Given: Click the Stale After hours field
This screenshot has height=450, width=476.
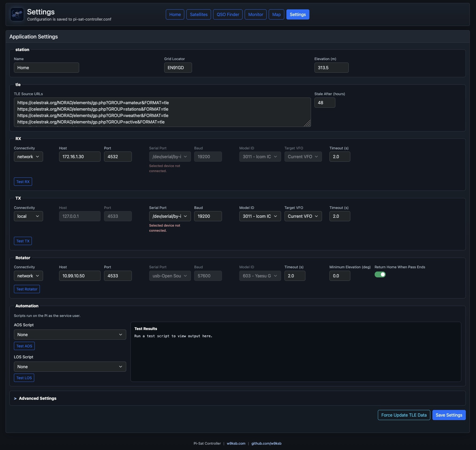Looking at the screenshot, I should (x=325, y=103).
